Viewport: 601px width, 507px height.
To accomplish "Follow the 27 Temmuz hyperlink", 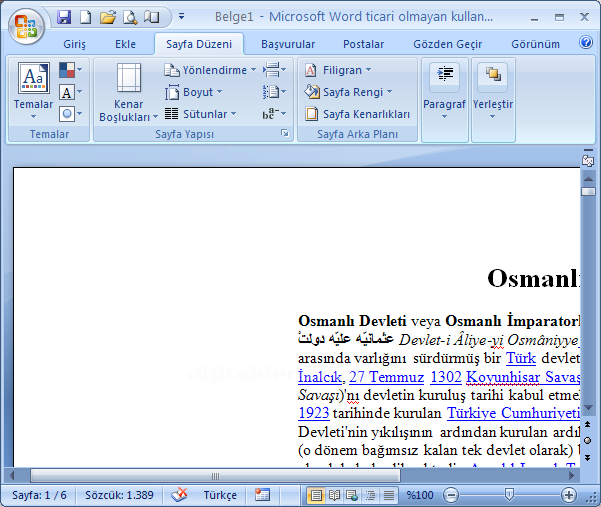I will pos(386,377).
